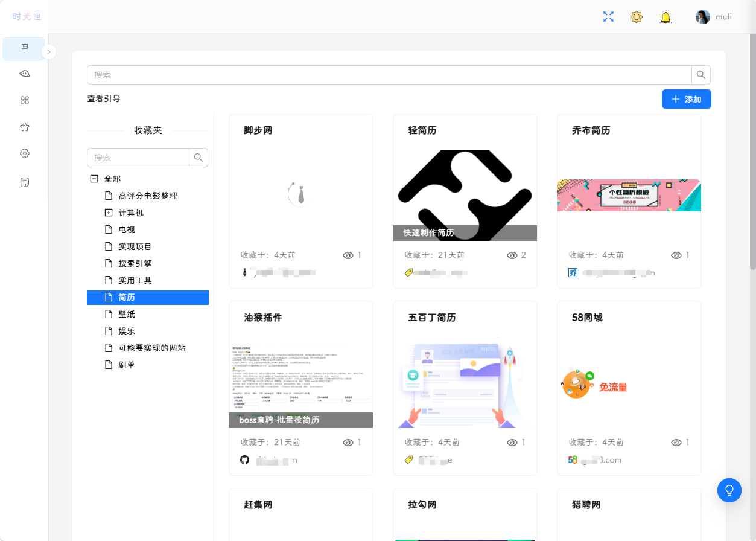
Task: Click the folder search magnifier button
Action: click(x=199, y=158)
